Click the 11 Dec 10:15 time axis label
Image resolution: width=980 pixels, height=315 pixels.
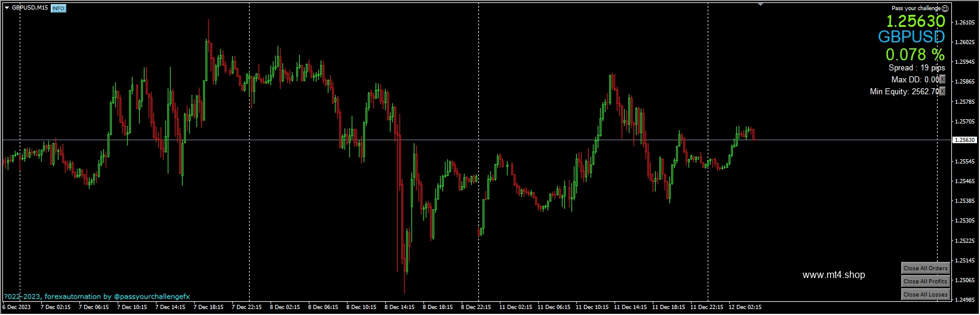point(593,307)
